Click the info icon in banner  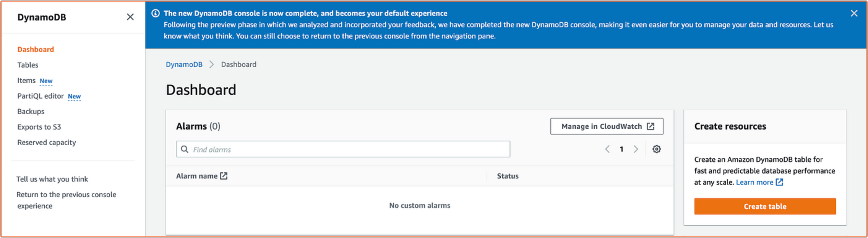(x=155, y=14)
